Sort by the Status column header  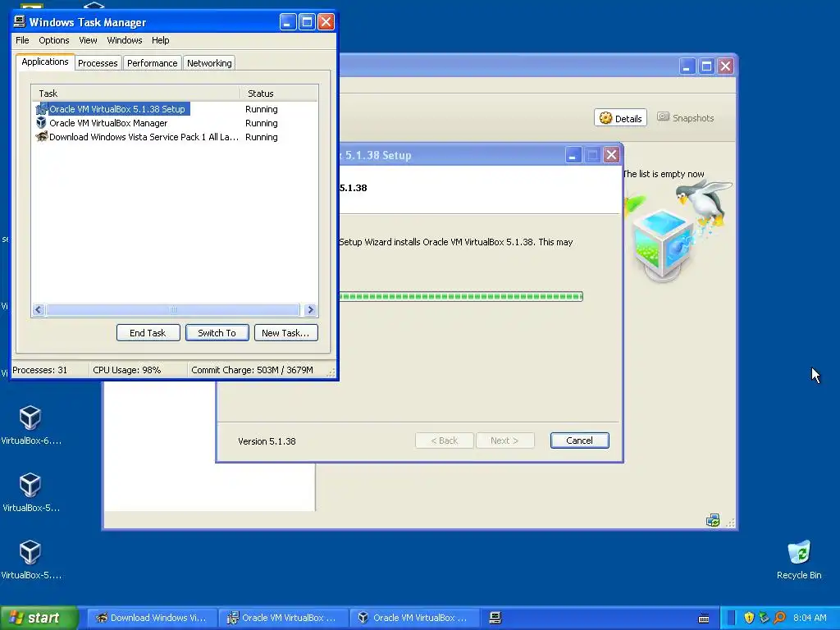(x=279, y=94)
